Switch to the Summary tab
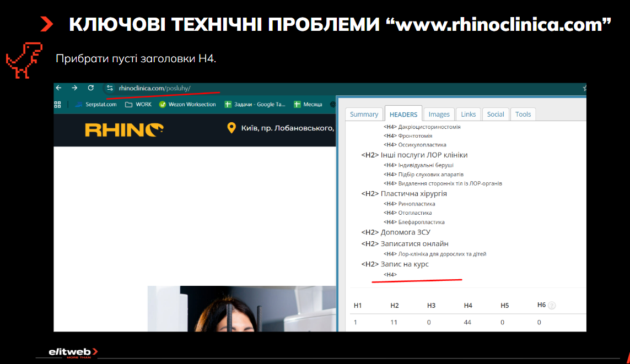Viewport: 630px width, 364px height. click(364, 115)
